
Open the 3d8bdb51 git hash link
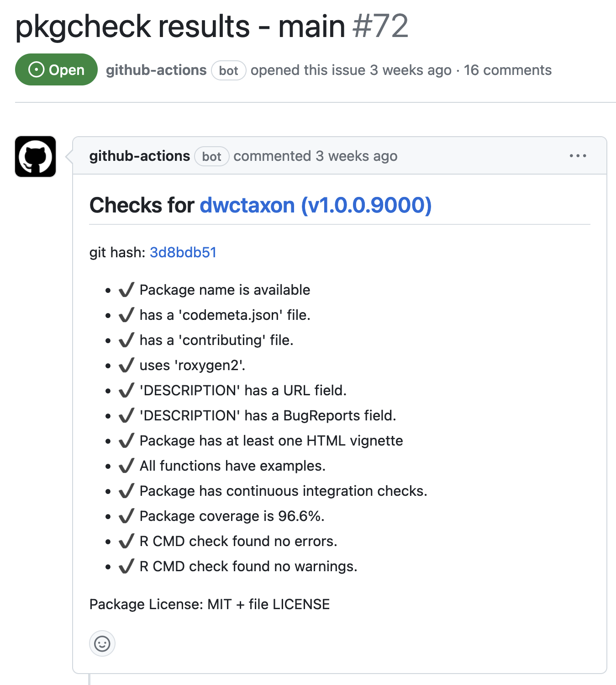(183, 252)
